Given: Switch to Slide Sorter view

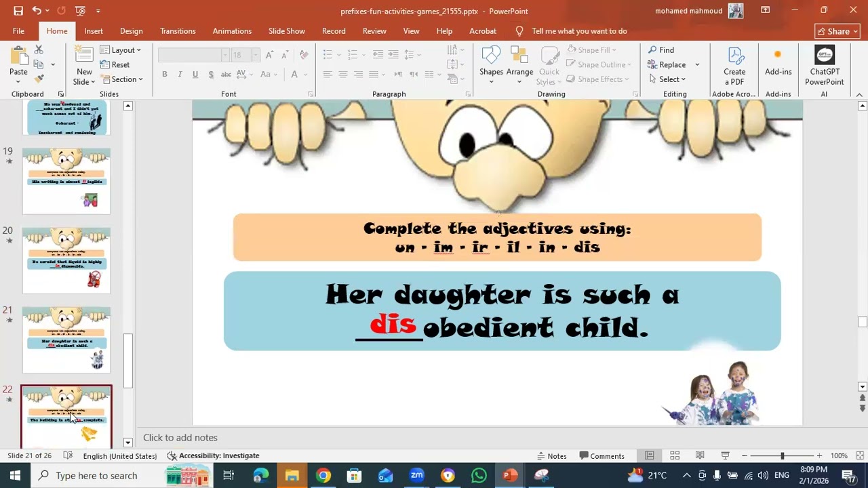Looking at the screenshot, I should 675,455.
